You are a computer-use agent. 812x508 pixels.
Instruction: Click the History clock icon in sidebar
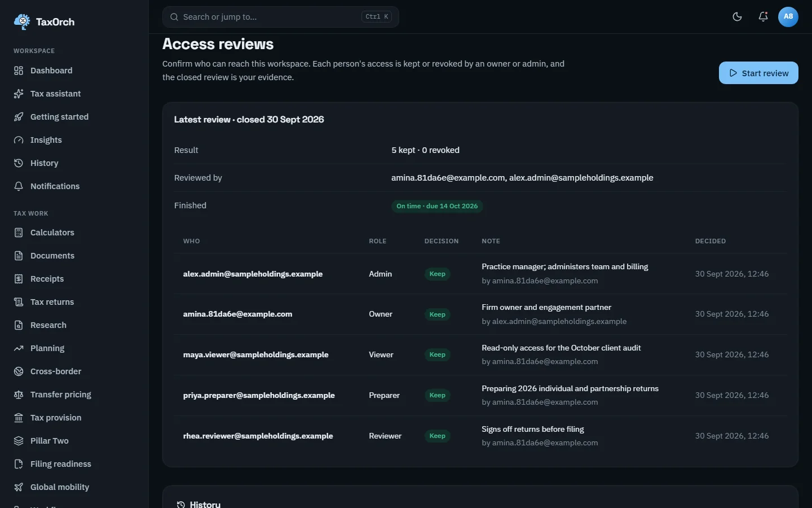19,163
